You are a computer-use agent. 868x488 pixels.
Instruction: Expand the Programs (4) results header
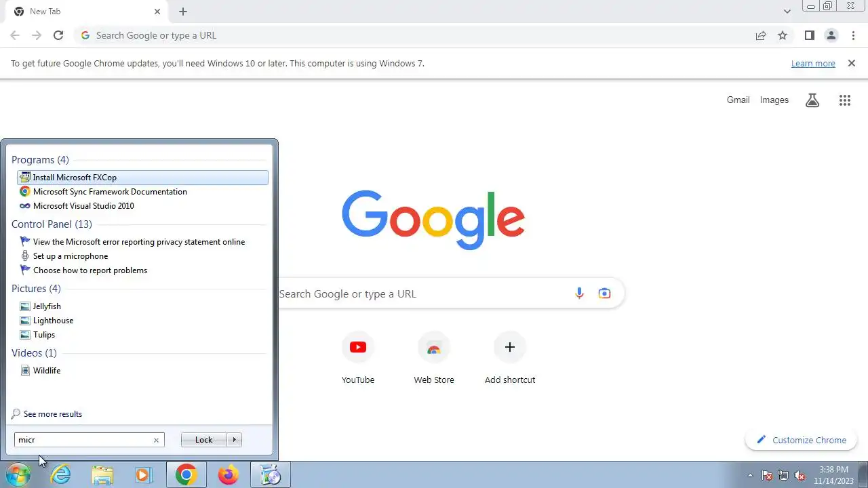[40, 160]
